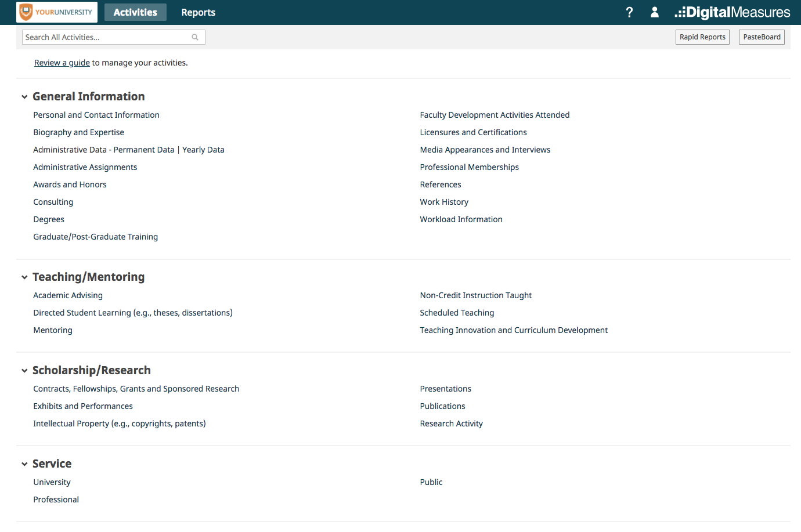The height and width of the screenshot is (532, 801).
Task: Collapse the Service section chevron
Action: (24, 464)
